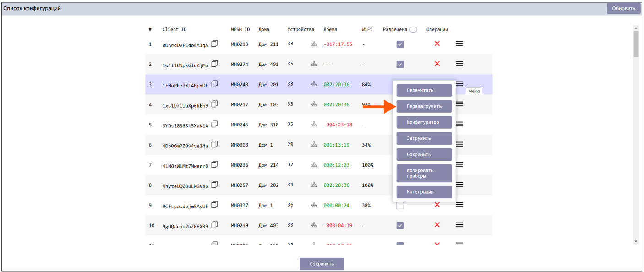Click devices network icon in row 7

(314, 165)
